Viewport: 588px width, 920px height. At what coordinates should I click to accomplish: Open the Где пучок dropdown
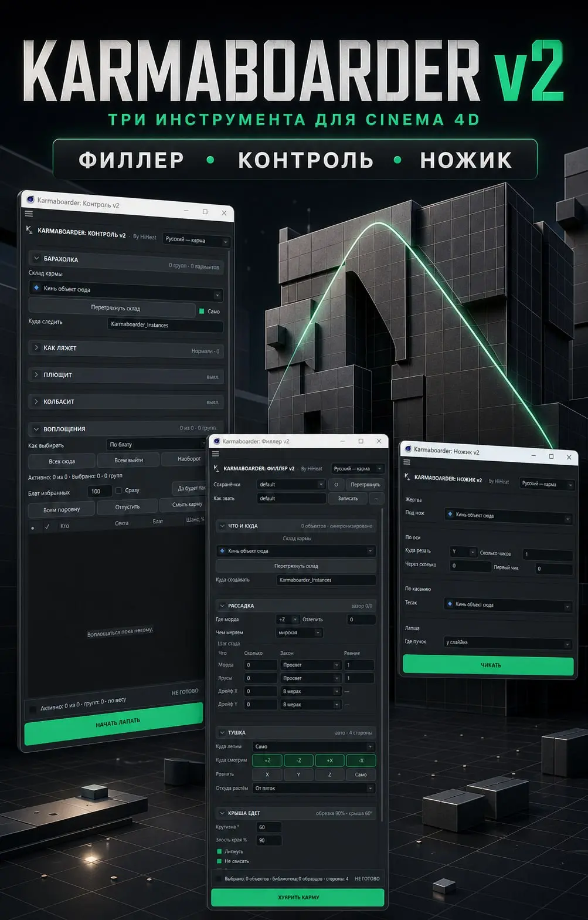[508, 643]
